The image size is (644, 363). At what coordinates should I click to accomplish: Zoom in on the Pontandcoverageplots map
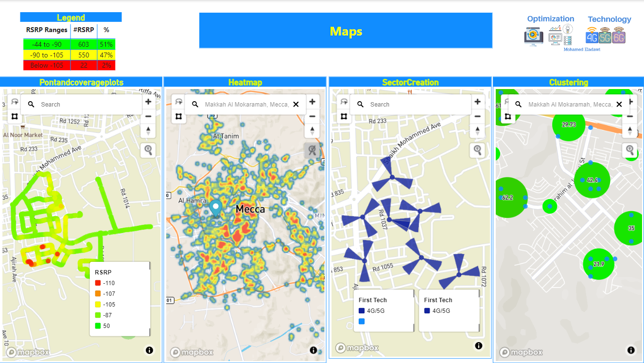[148, 102]
